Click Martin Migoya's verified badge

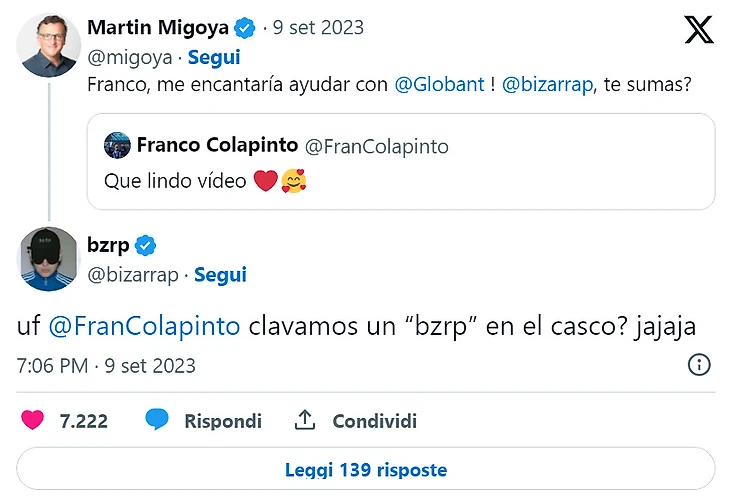coord(243,28)
